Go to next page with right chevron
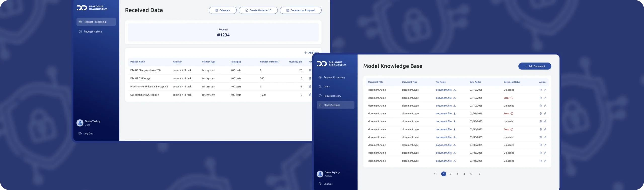The image size is (644, 190). 480,174
